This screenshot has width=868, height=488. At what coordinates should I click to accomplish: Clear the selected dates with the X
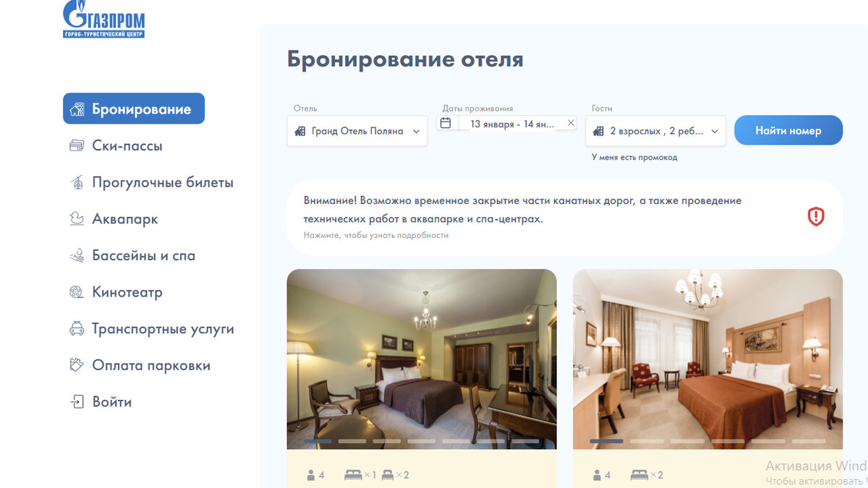(x=571, y=122)
